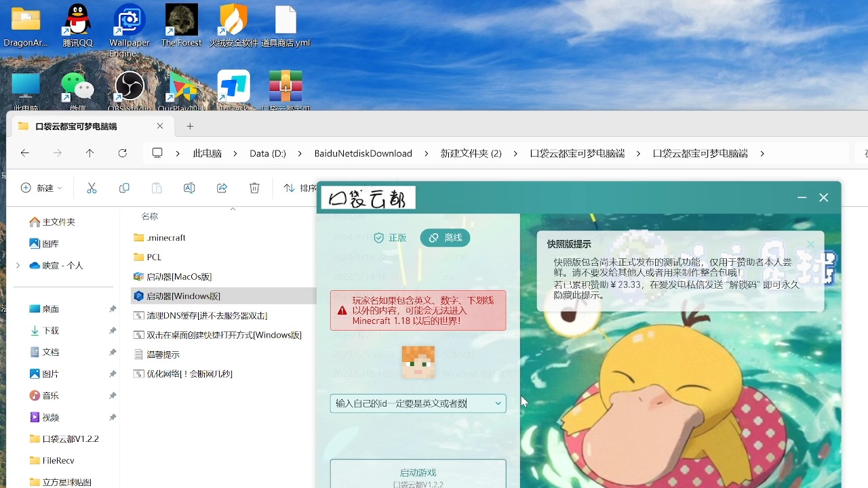Viewport: 868px width, 488px height.
Task: Click the Delete trash icon in the toolbar
Action: click(254, 188)
